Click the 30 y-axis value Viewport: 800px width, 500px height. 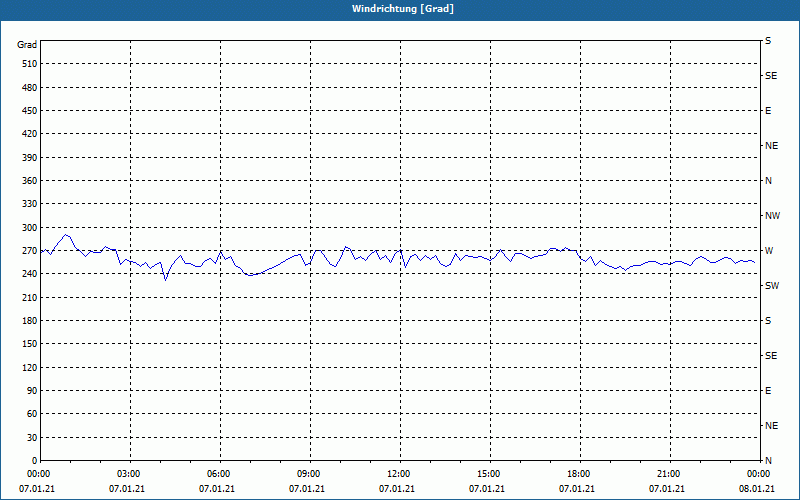coord(32,437)
